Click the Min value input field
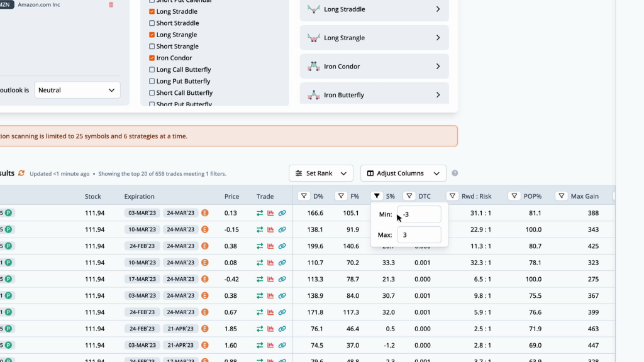This screenshot has width=644, height=362. click(419, 214)
